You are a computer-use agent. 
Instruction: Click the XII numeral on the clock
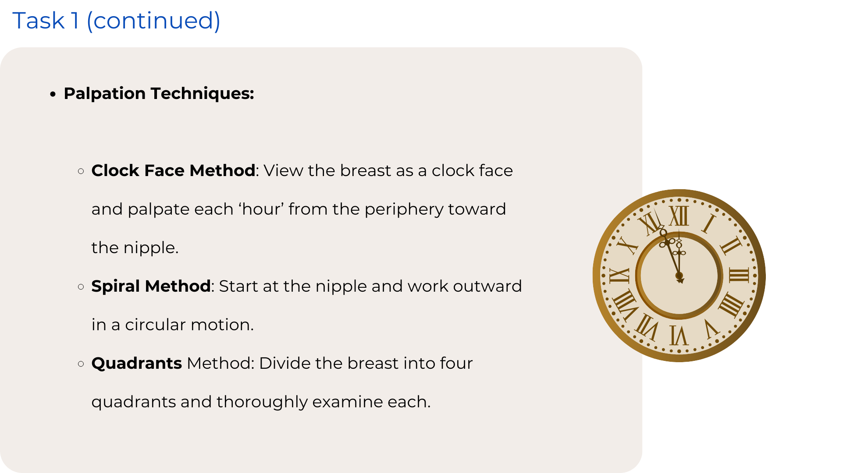click(679, 216)
